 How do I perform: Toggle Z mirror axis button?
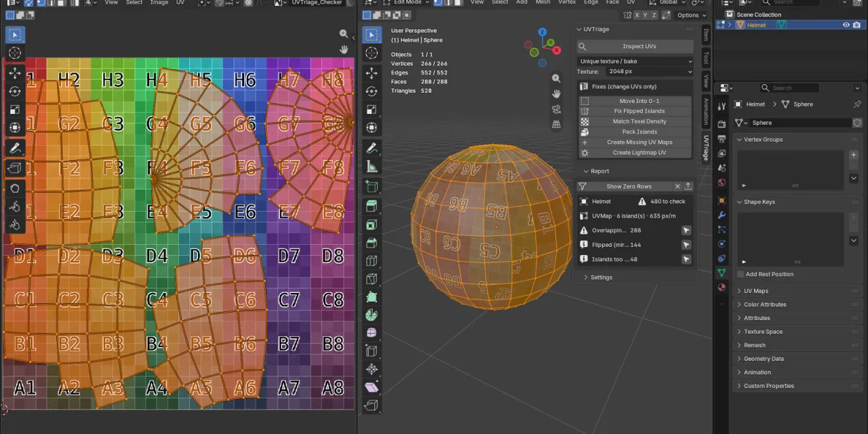point(655,15)
